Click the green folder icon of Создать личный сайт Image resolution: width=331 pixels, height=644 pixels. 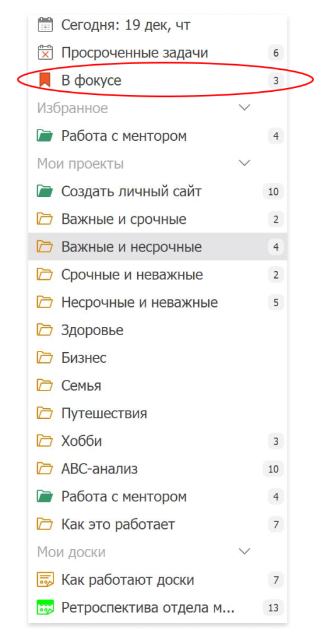click(45, 191)
